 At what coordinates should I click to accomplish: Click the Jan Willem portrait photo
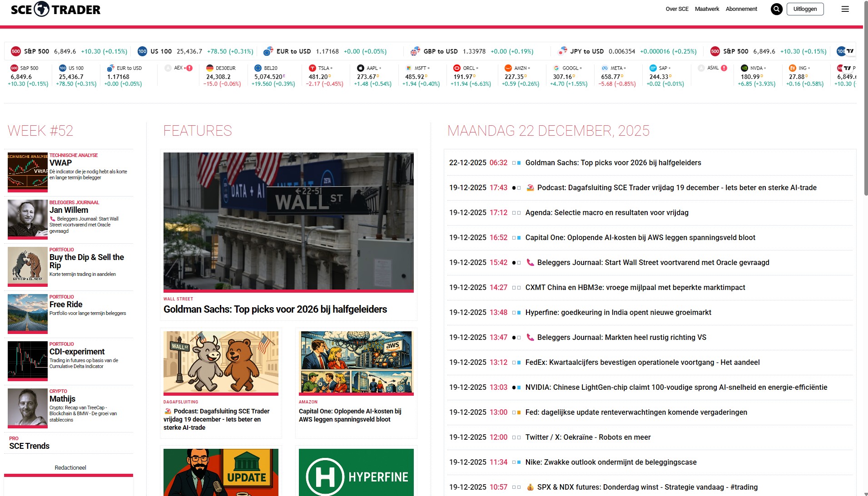click(28, 219)
